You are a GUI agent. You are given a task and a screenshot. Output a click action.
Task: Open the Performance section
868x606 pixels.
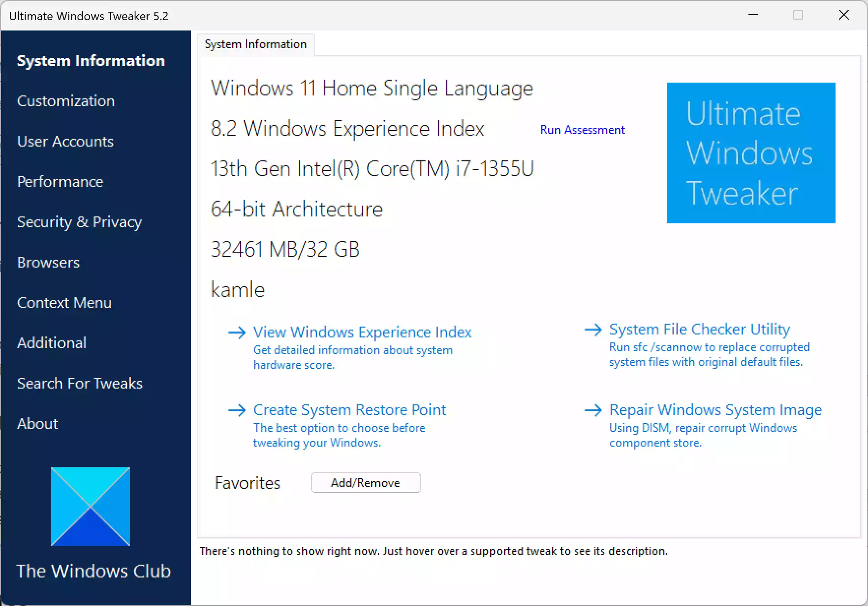pyautogui.click(x=60, y=182)
